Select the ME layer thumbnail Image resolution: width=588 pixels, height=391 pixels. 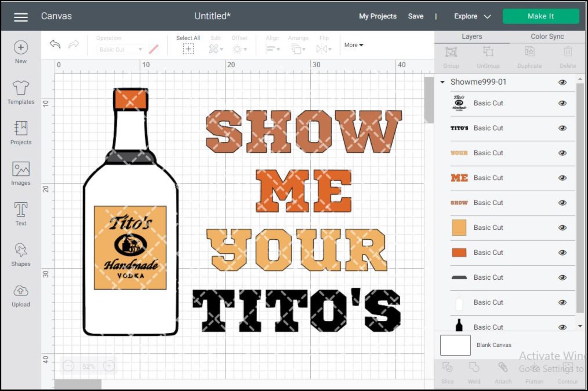coord(459,178)
